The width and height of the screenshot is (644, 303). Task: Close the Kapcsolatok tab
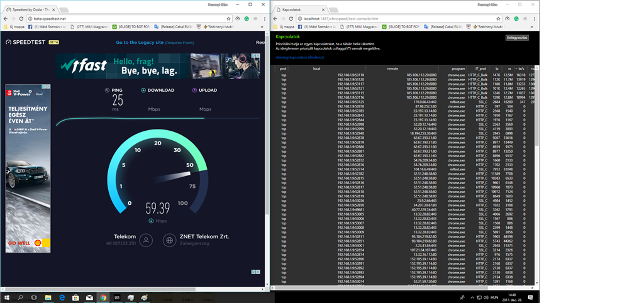(323, 9)
